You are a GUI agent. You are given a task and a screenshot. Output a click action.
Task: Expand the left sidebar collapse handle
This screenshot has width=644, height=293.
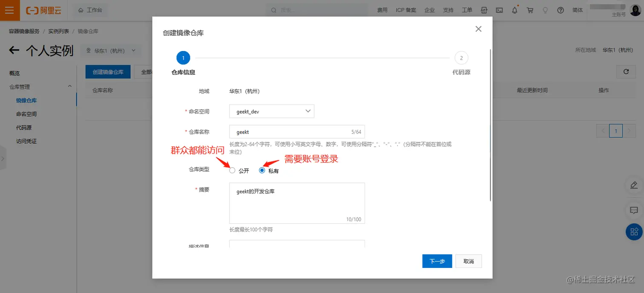click(x=3, y=158)
